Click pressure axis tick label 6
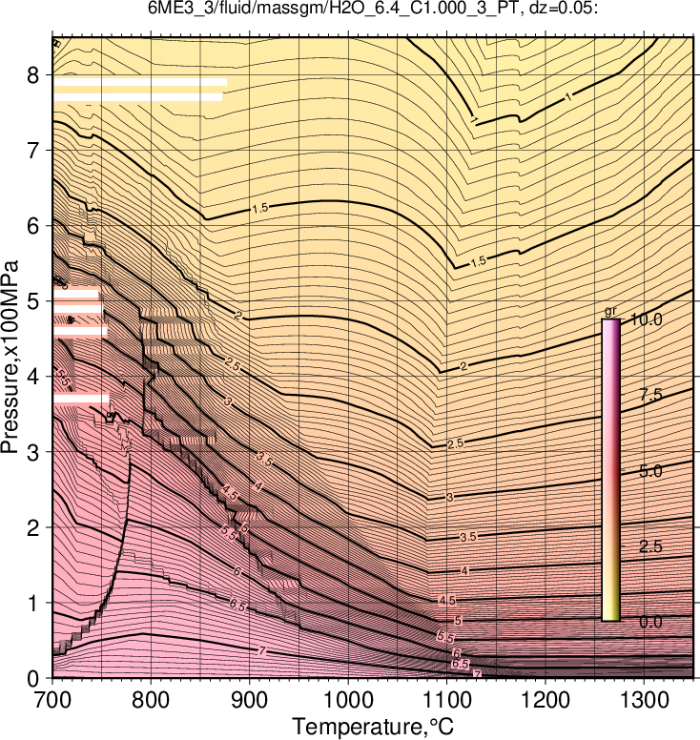The image size is (700, 740). [x=33, y=226]
